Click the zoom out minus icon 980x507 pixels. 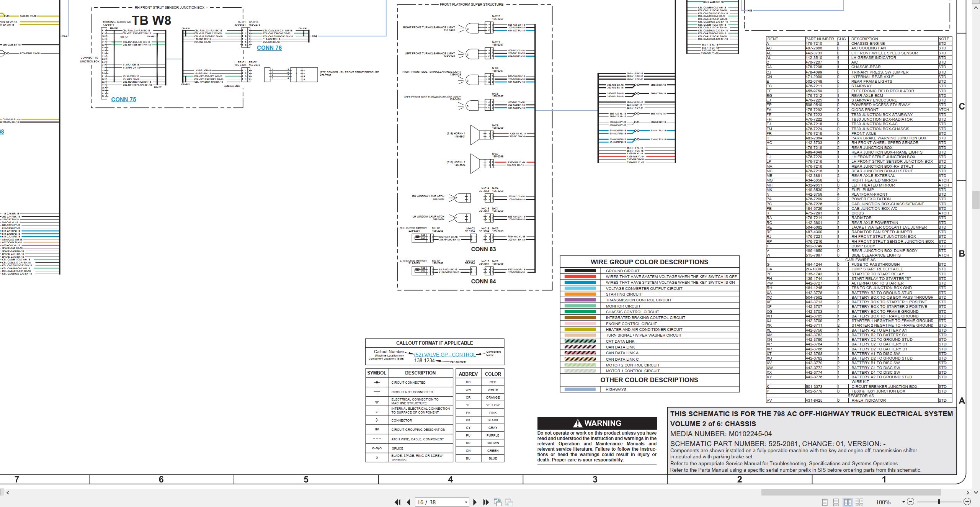911,502
